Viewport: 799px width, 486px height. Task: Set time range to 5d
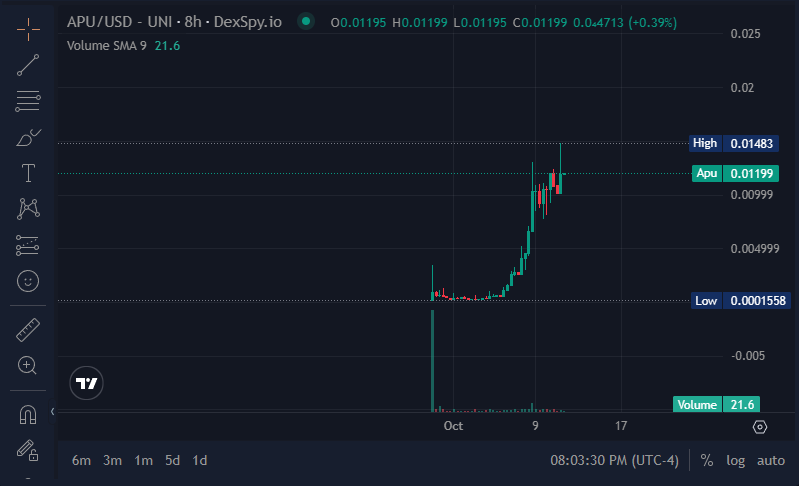tap(173, 461)
